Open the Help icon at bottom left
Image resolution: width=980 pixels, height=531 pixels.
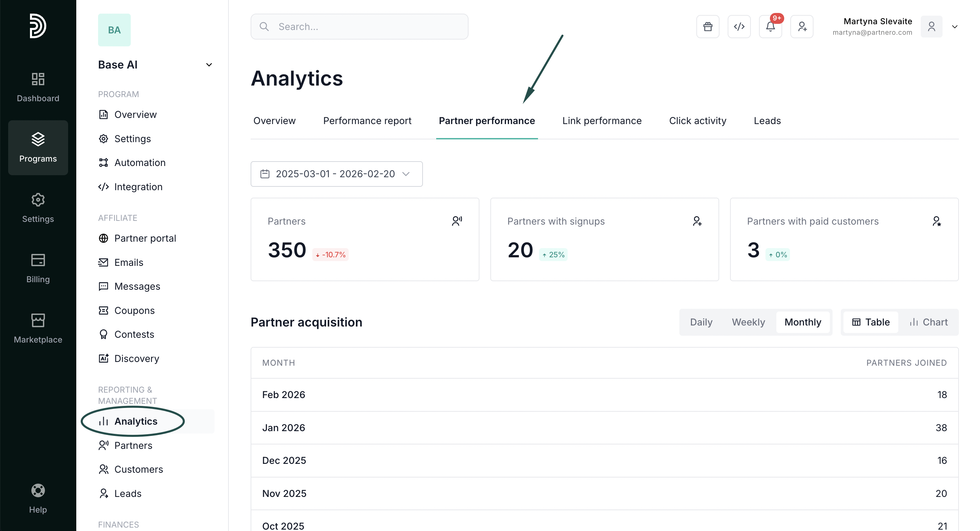[38, 498]
